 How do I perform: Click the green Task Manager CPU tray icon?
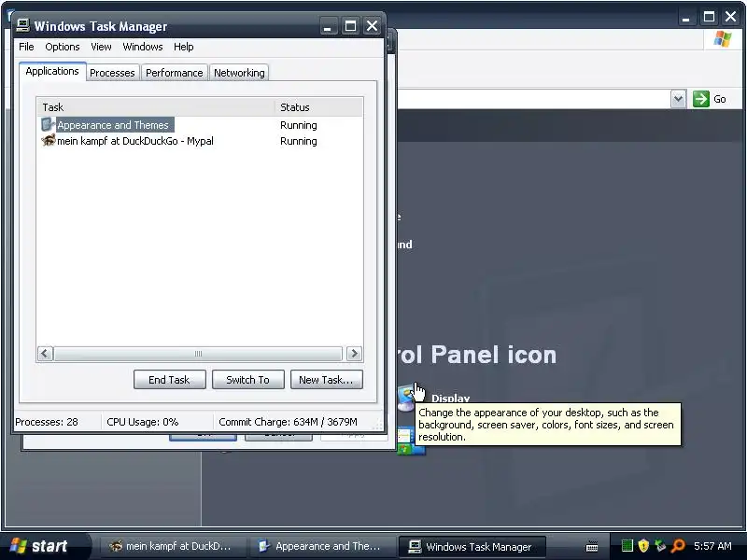coord(627,546)
